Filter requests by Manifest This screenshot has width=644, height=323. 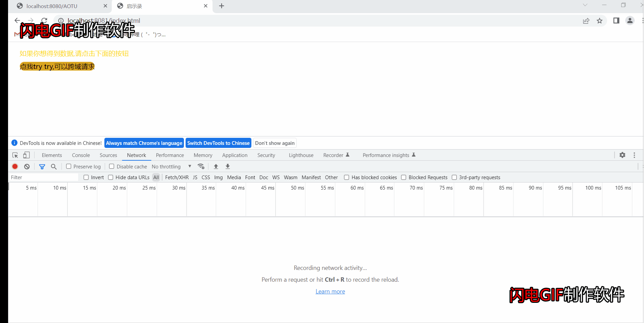[x=311, y=177]
